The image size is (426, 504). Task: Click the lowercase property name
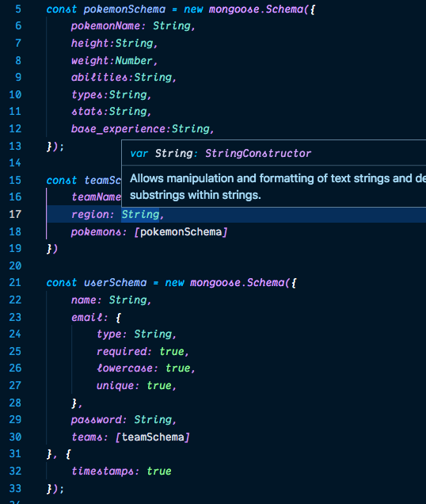pyautogui.click(x=124, y=368)
